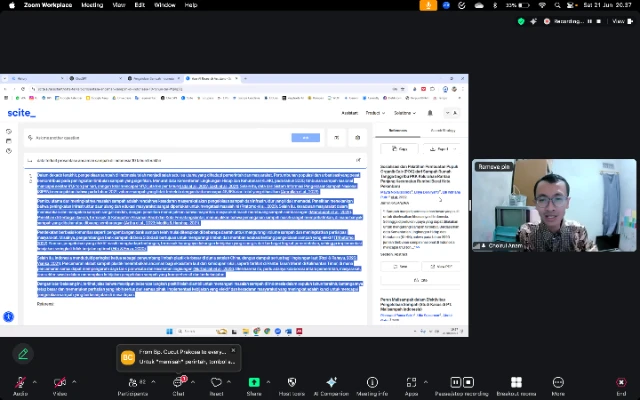Open the Meeting menu

click(92, 5)
